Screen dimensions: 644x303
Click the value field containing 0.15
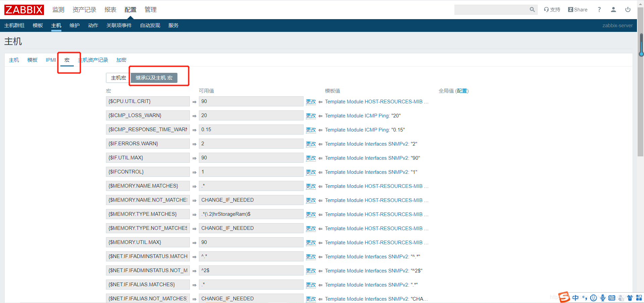coord(251,130)
